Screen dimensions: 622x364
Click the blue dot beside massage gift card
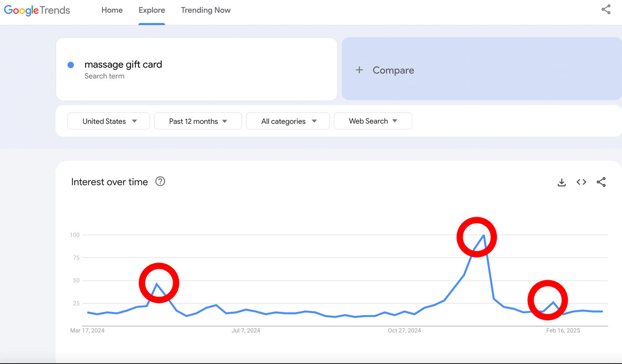[x=71, y=65]
